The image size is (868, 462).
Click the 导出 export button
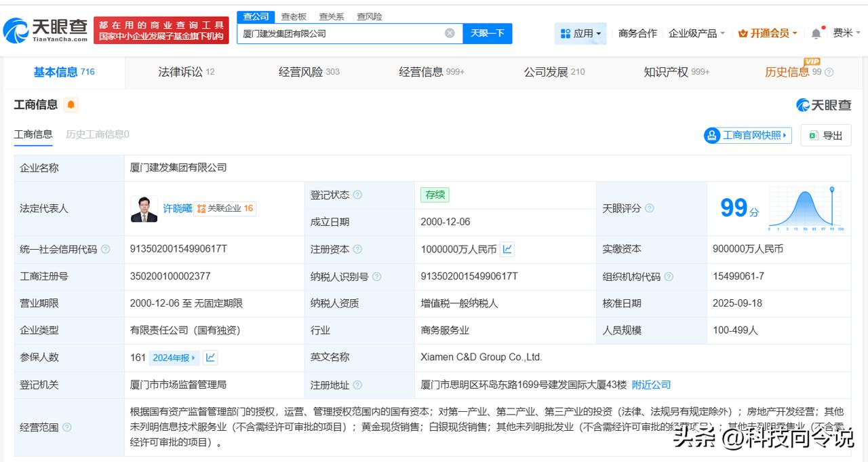click(x=825, y=135)
